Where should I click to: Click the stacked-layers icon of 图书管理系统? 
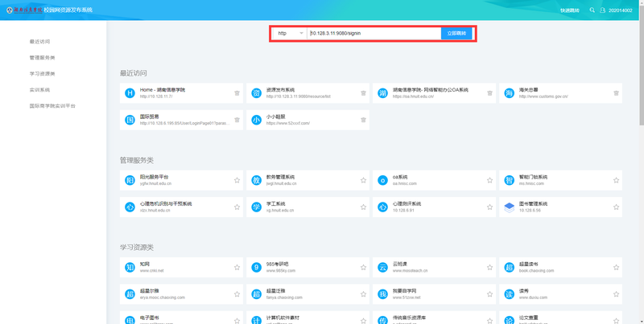tap(510, 207)
